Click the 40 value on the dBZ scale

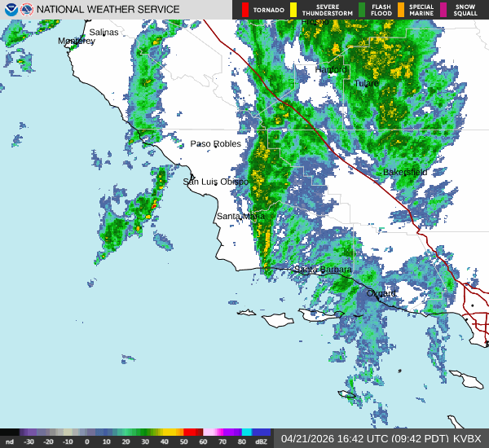click(165, 441)
